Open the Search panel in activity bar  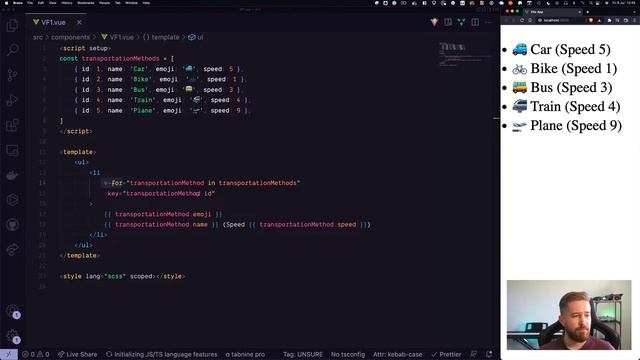pos(12,50)
